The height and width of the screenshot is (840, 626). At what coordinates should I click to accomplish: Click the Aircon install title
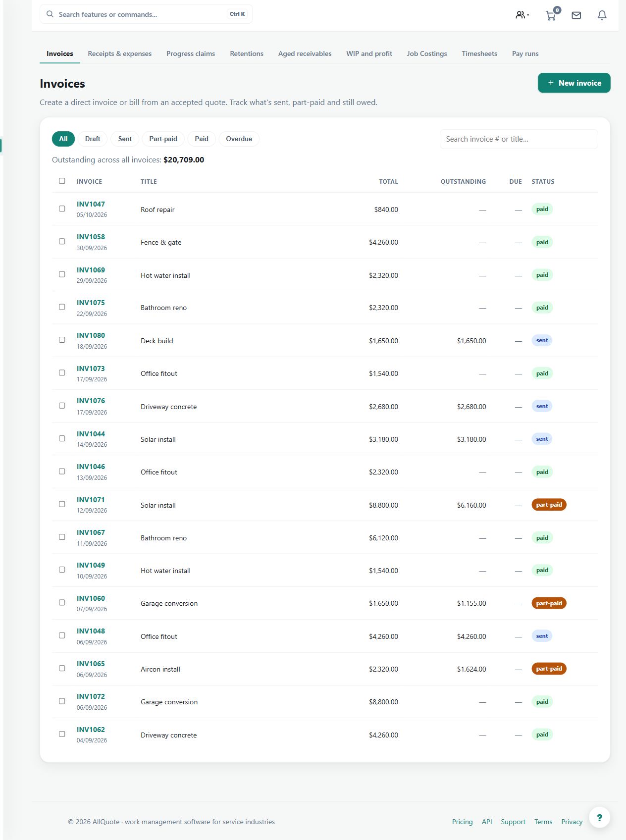(x=160, y=669)
